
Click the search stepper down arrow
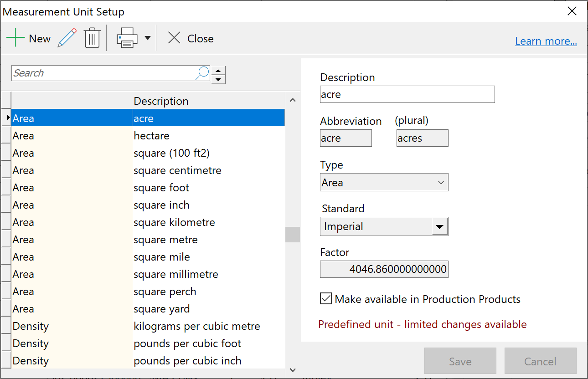point(219,79)
